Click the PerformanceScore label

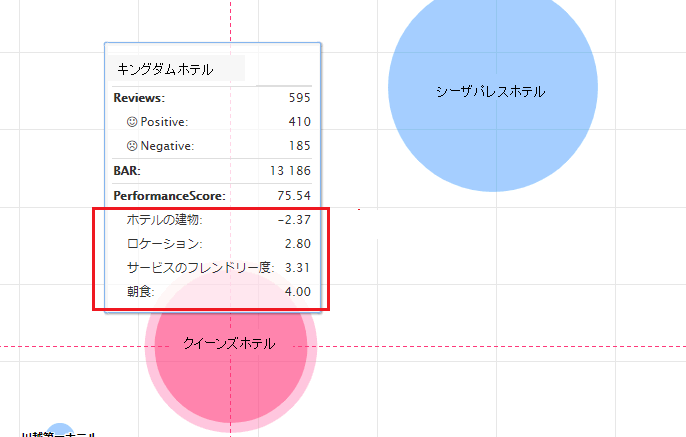tap(169, 195)
